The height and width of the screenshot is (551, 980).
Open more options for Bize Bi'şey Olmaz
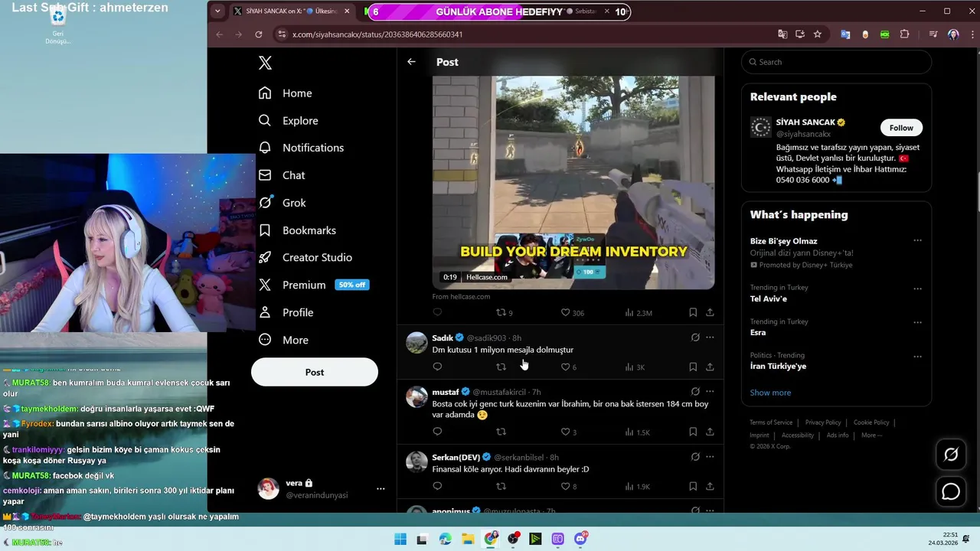pos(917,240)
